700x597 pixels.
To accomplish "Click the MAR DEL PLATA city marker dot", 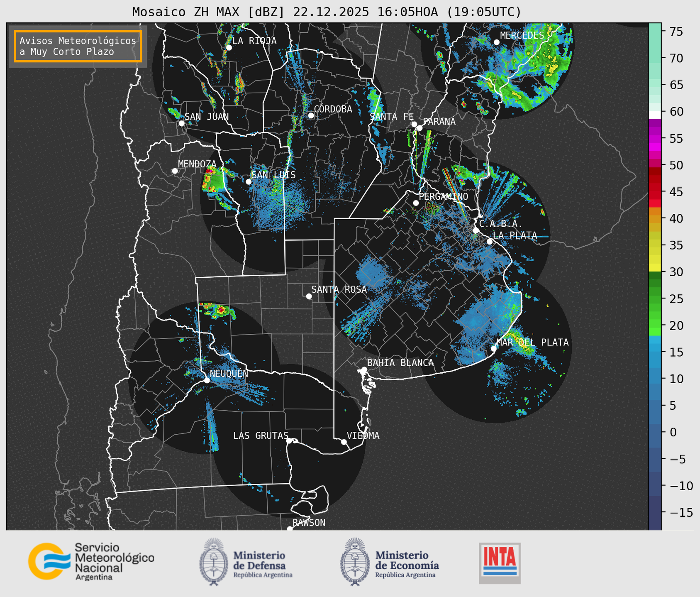I will (494, 348).
